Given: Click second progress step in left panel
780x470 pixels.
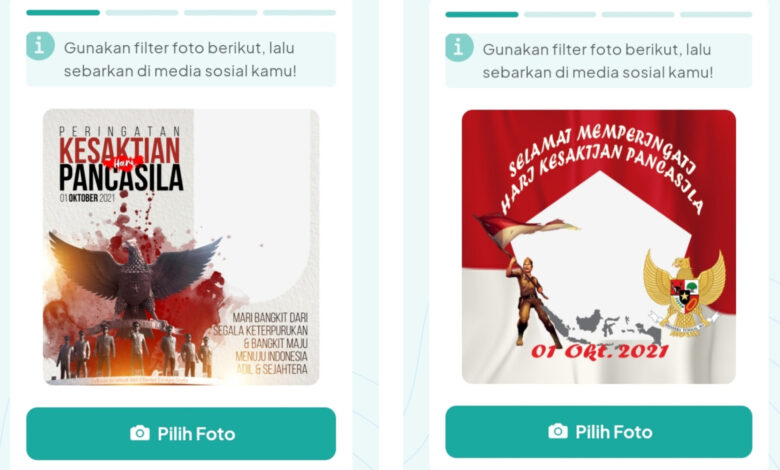Looking at the screenshot, I should click(x=142, y=12).
